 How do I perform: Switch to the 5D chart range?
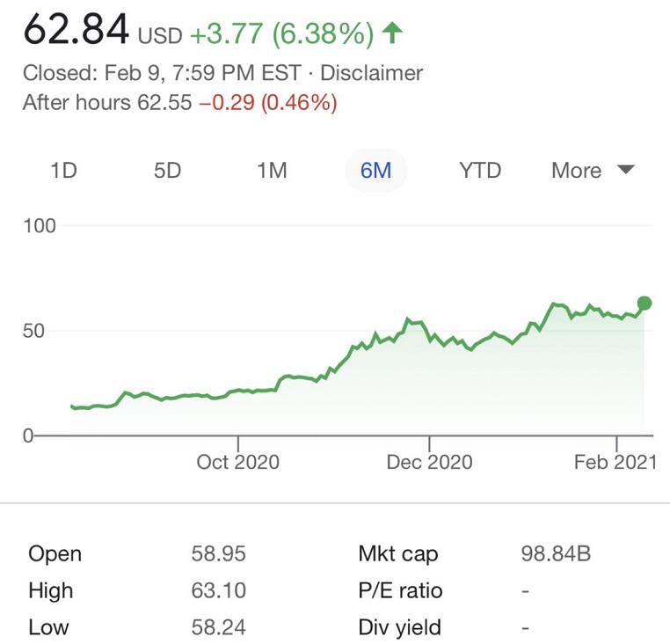coord(167,170)
